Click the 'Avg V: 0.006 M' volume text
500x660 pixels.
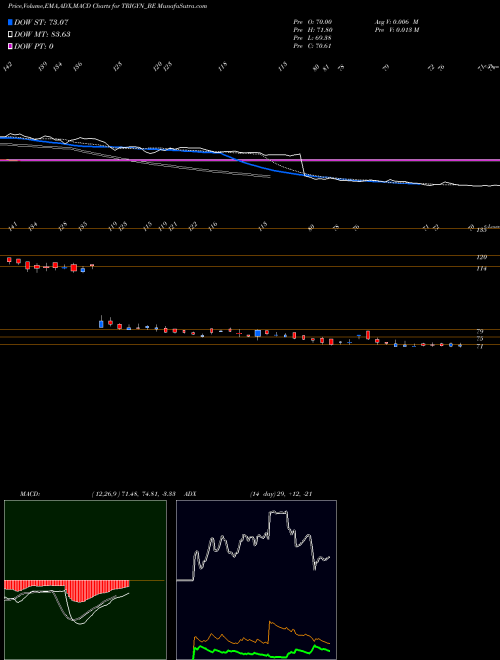396,22
